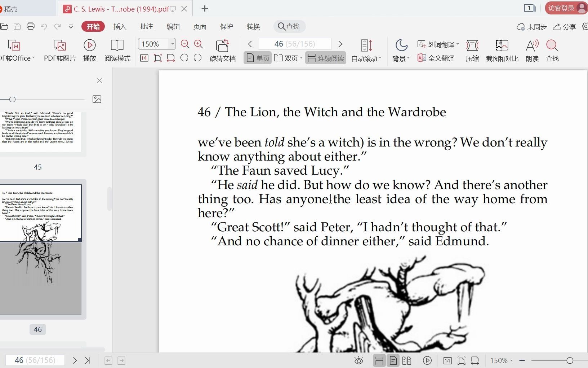Screen dimensions: 588x368
Task: Open the 背景 background dropdown
Action: click(x=401, y=51)
